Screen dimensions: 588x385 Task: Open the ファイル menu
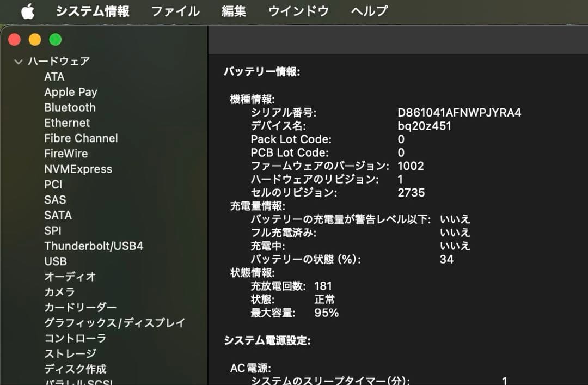[175, 10]
